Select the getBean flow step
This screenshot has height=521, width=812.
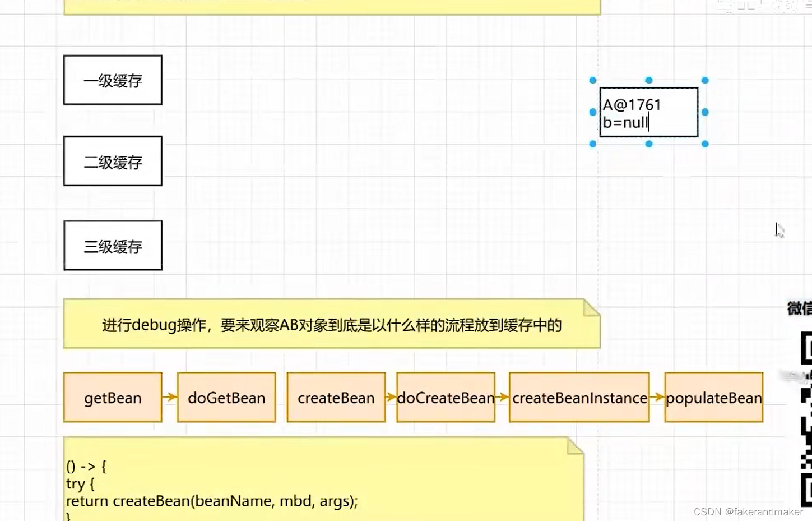click(113, 398)
